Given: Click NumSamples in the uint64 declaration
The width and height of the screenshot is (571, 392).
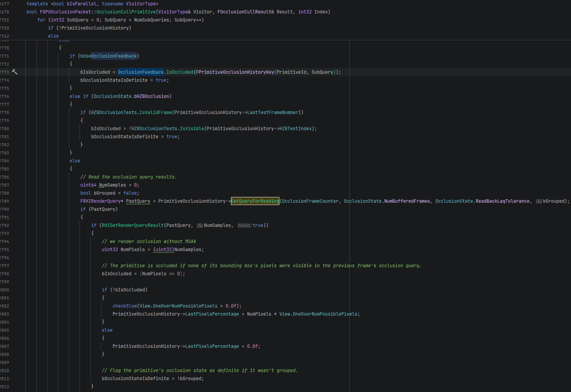Looking at the screenshot, I should click(x=113, y=185).
